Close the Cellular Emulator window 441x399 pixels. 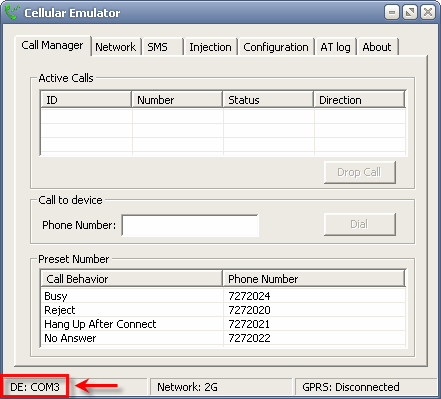[428, 13]
